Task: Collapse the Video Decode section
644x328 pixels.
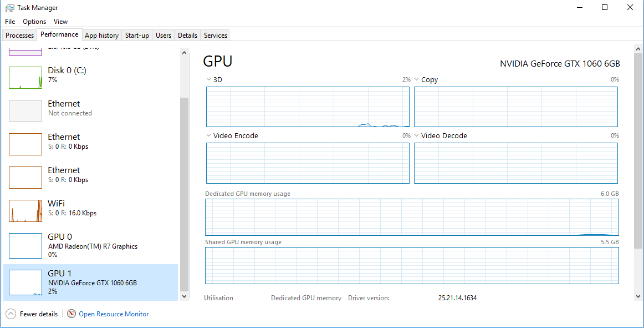Action: pos(417,135)
